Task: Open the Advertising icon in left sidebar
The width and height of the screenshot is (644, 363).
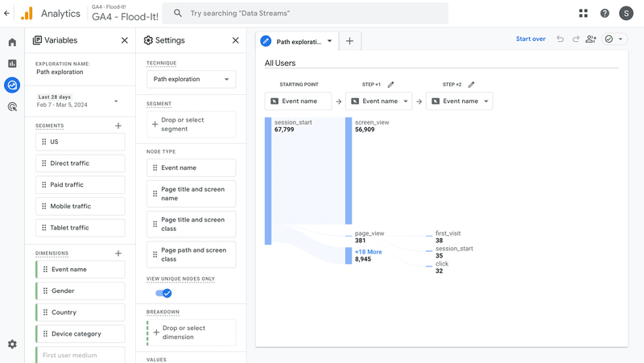Action: (x=12, y=107)
